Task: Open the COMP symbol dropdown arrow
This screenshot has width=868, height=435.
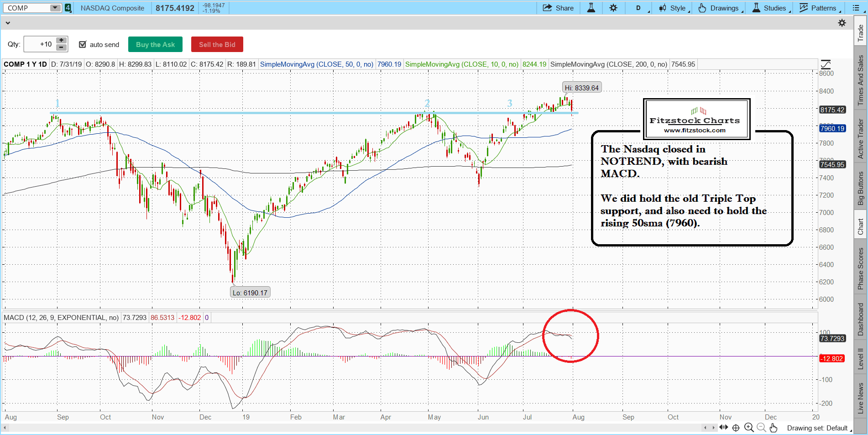Action: [55, 8]
